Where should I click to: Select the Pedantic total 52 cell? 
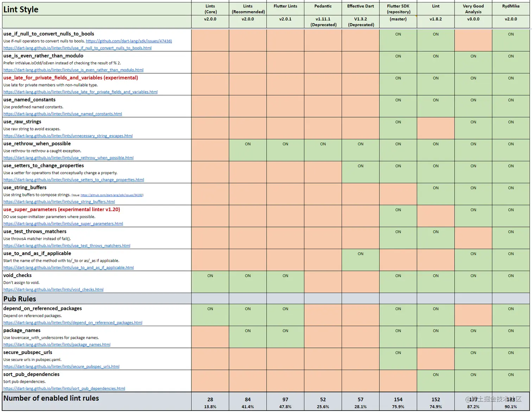(323, 400)
